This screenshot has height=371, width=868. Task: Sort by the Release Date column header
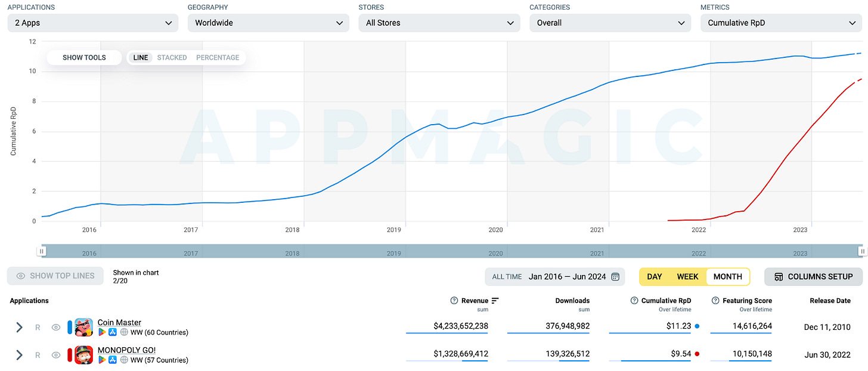[830, 301]
